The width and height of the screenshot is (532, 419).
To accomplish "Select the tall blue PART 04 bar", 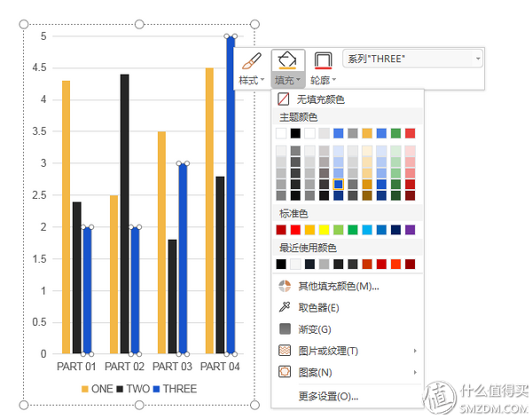I will 231,195.
